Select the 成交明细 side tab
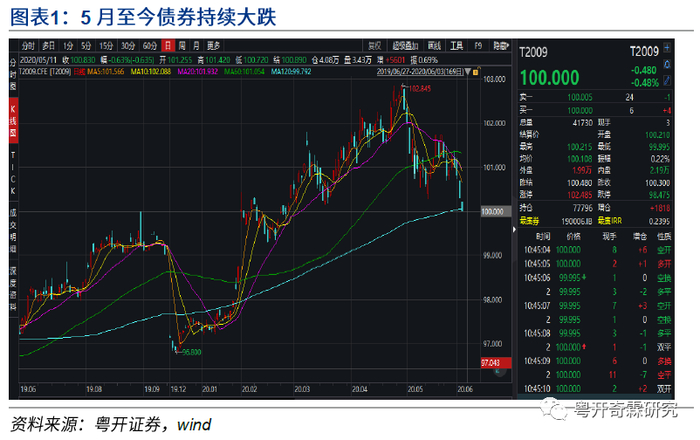700x440 pixels. tap(13, 231)
